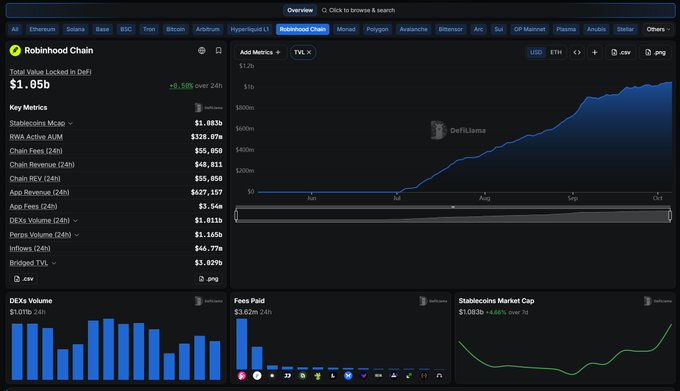
Task: Open the Monad chain tab
Action: click(346, 29)
